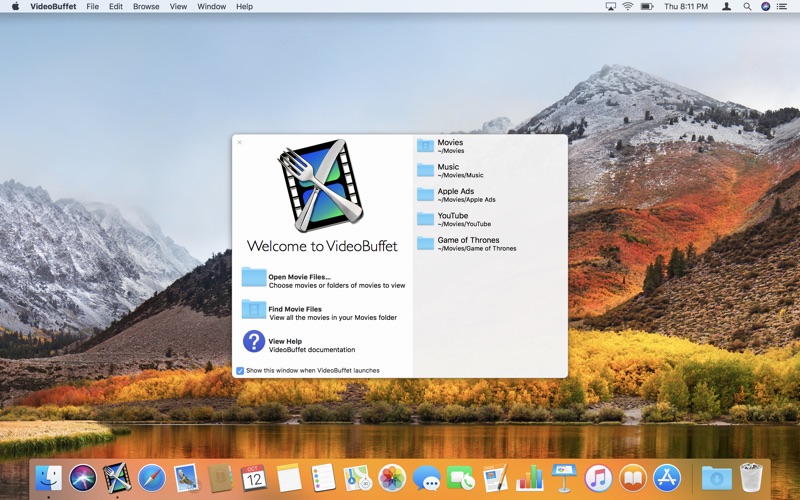Open Keynote from the Dock
800x500 pixels.
tap(564, 478)
